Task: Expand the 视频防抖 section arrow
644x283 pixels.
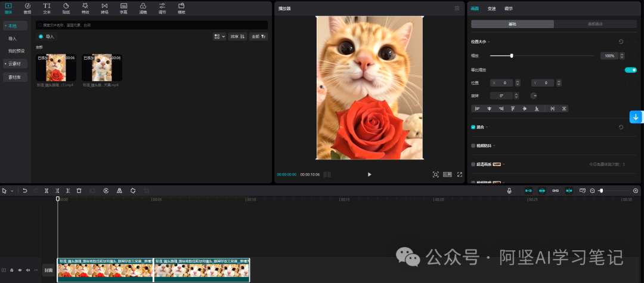Action: (x=494, y=146)
